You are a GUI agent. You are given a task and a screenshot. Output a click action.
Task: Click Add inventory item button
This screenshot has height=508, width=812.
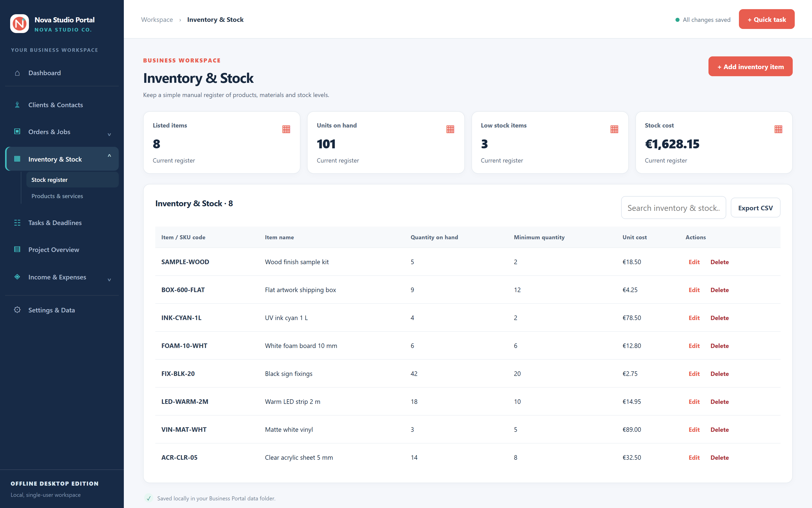(x=750, y=67)
